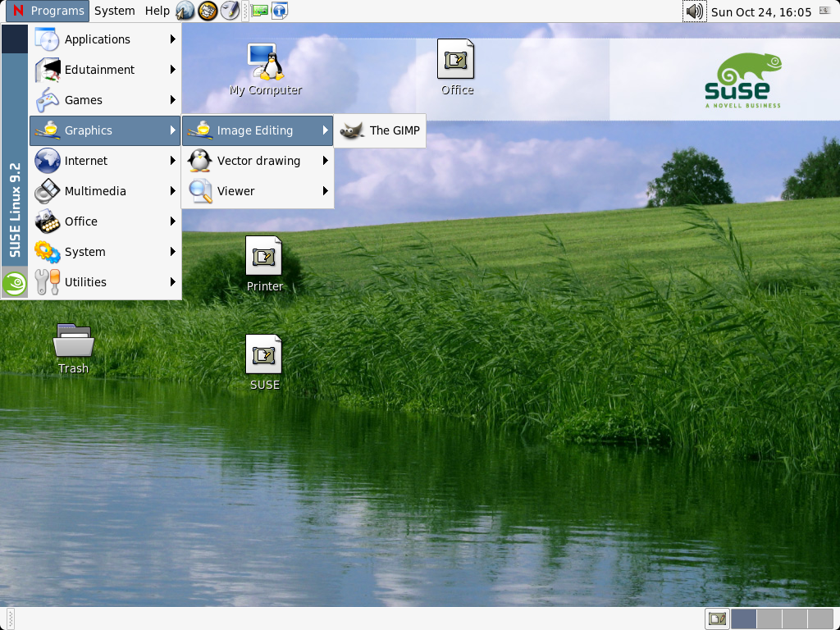Launch the Evolution mail client from the panel
The height and width of the screenshot is (630, 840).
point(208,11)
